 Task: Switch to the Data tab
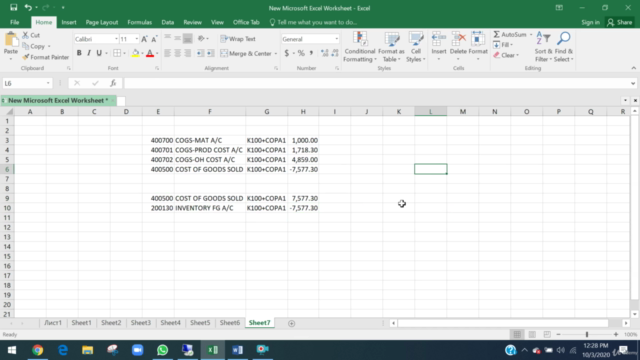pyautogui.click(x=167, y=22)
